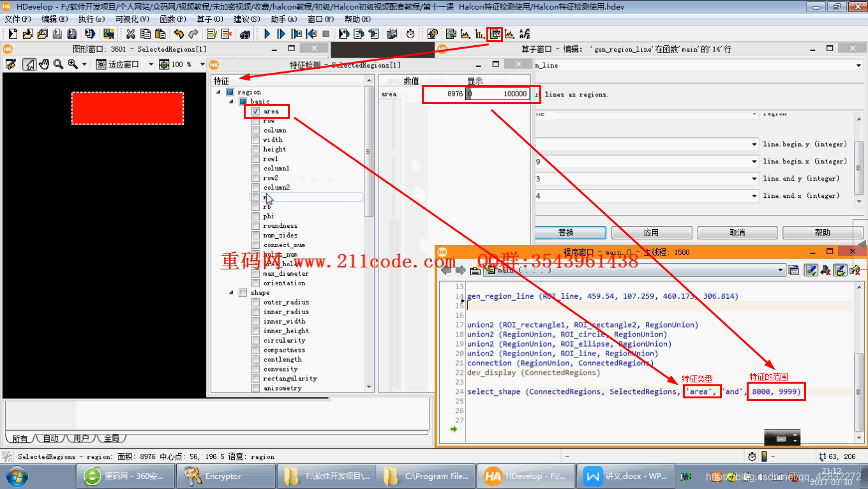
Task: Click the green program counter arrow
Action: pyautogui.click(x=454, y=430)
